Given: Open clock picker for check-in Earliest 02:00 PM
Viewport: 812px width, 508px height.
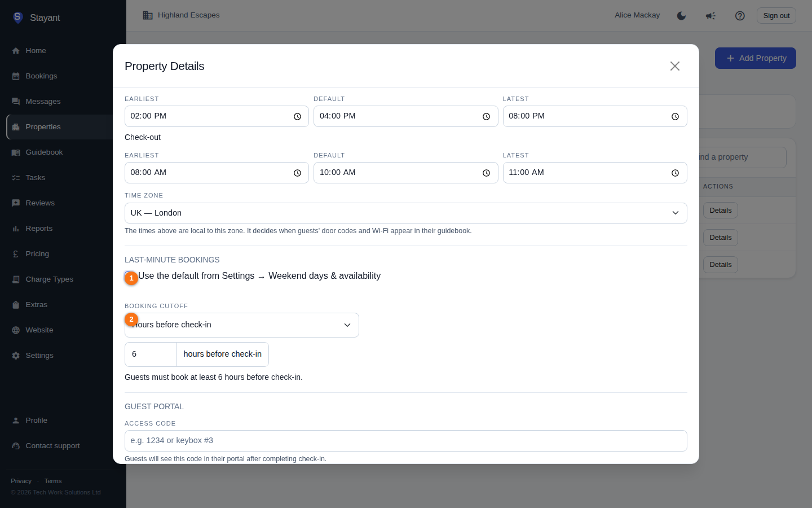Looking at the screenshot, I should (x=297, y=117).
